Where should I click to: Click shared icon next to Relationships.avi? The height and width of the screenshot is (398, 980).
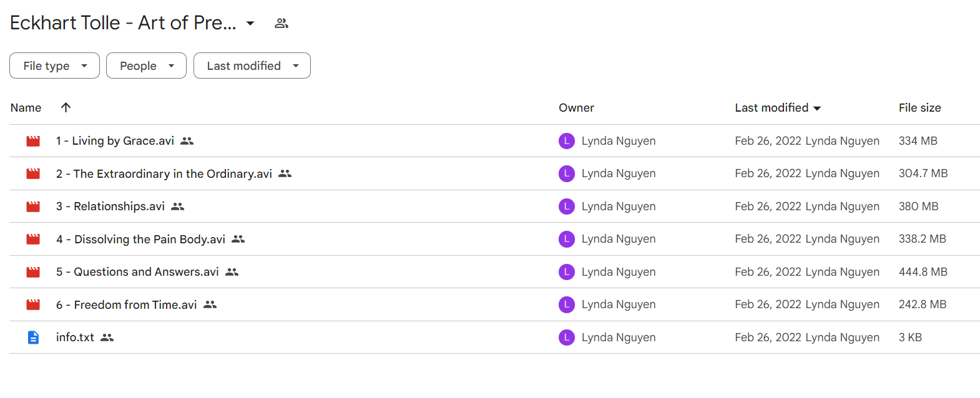(178, 206)
